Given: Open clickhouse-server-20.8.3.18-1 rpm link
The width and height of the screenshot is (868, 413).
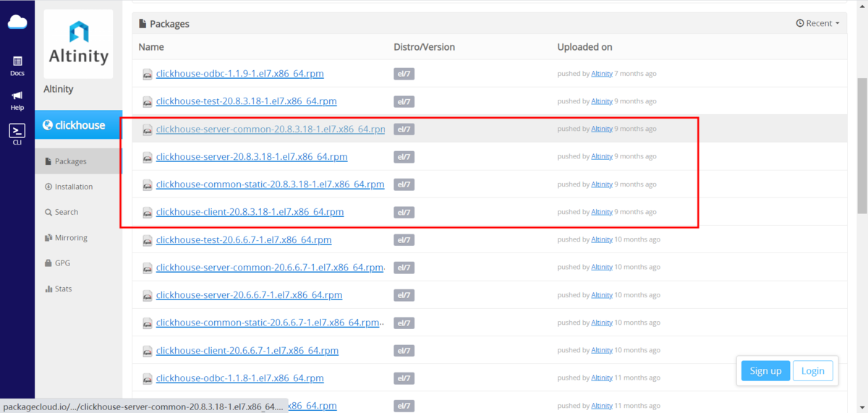Looking at the screenshot, I should [x=252, y=156].
